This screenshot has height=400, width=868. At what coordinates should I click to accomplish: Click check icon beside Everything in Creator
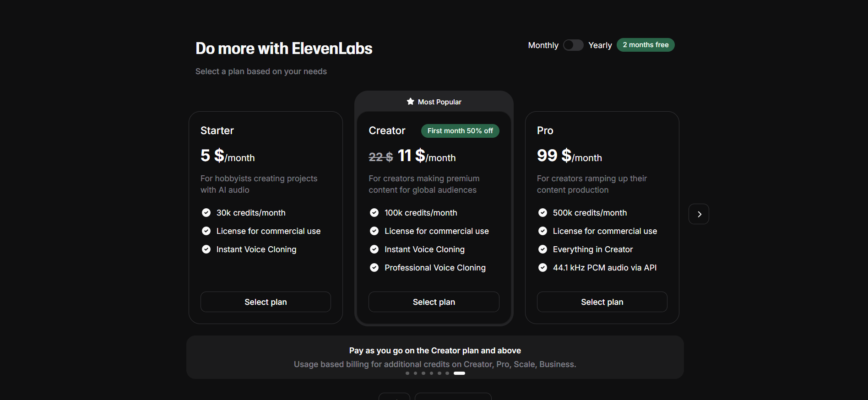point(542,249)
